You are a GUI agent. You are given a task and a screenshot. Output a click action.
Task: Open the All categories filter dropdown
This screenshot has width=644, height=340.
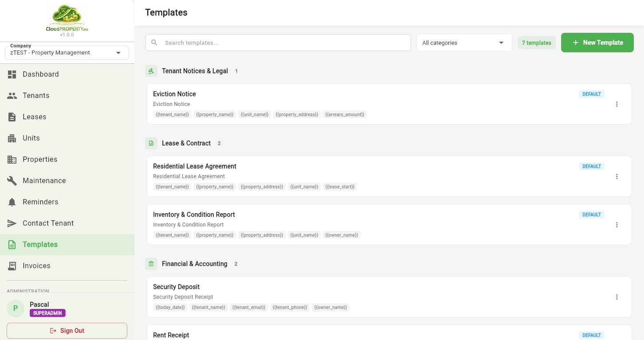(464, 43)
